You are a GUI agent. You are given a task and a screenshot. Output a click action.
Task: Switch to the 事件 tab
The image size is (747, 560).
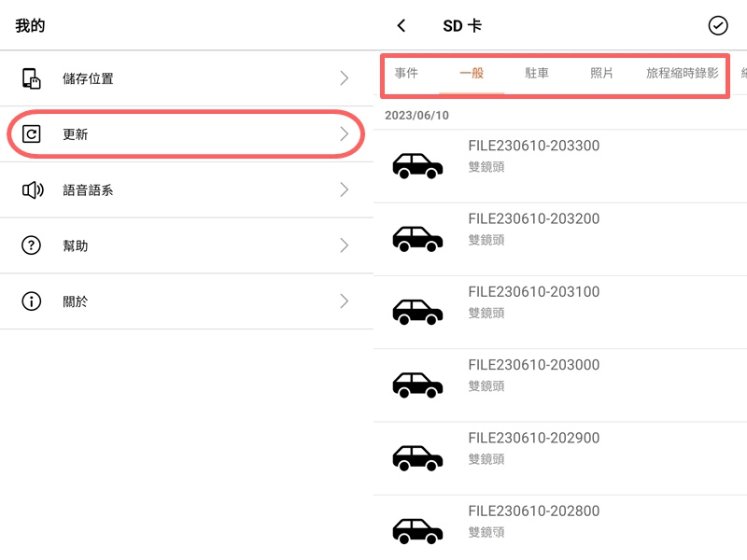(406, 73)
